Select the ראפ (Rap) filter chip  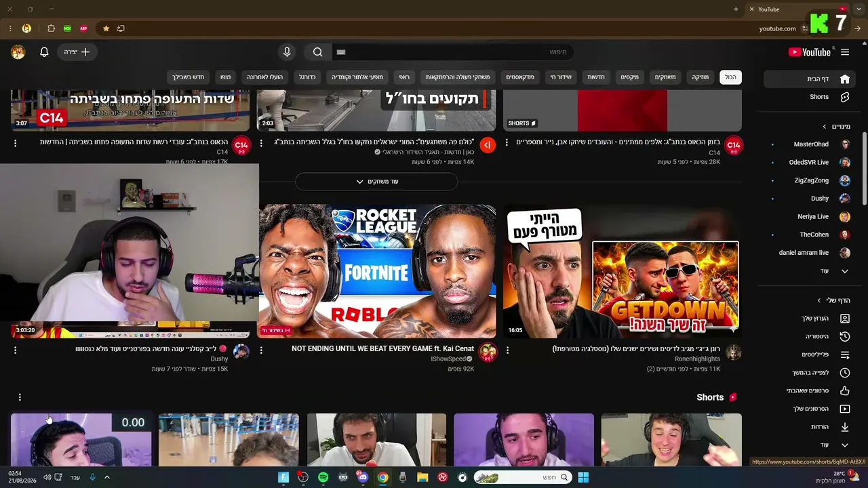point(404,77)
